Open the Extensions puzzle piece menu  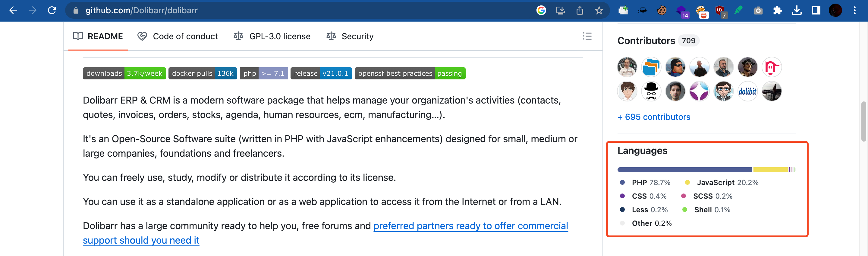pyautogui.click(x=777, y=11)
